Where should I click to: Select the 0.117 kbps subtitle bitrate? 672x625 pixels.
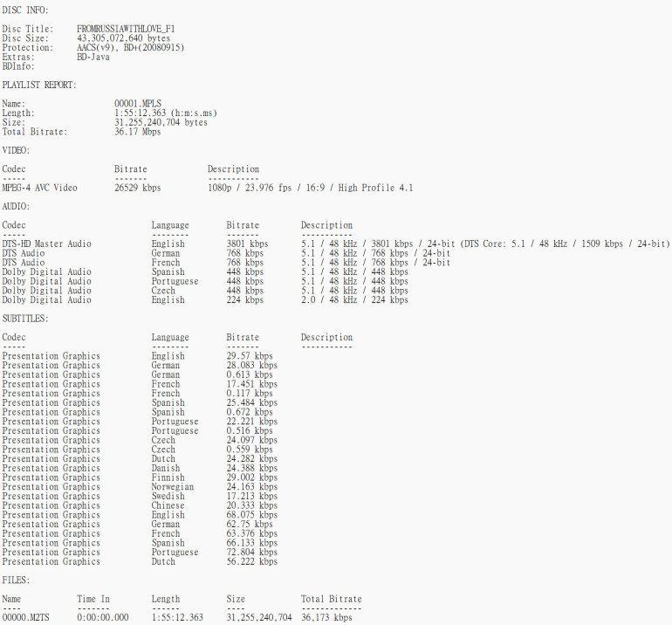(250, 394)
